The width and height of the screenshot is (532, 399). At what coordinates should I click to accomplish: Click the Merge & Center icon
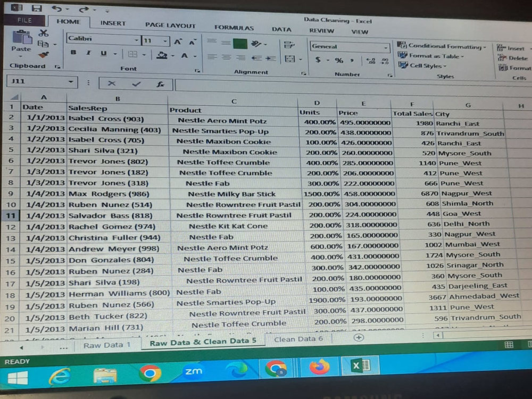290,59
